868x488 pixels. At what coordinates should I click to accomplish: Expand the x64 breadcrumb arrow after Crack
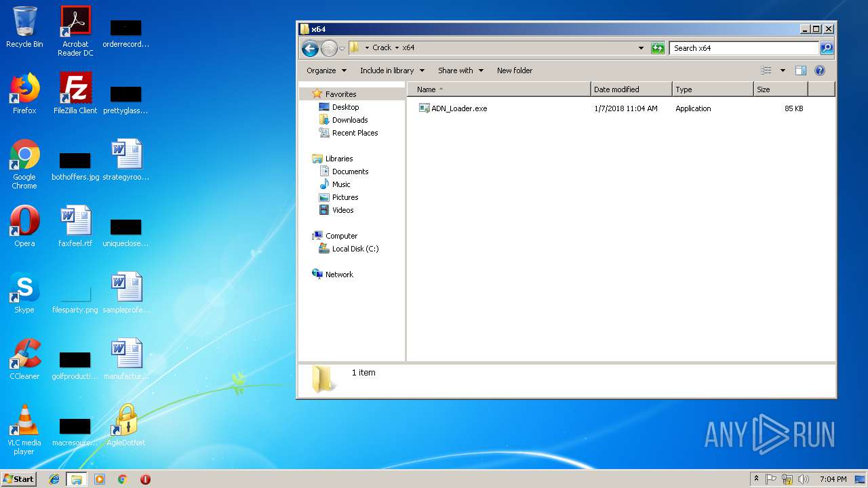(x=397, y=48)
